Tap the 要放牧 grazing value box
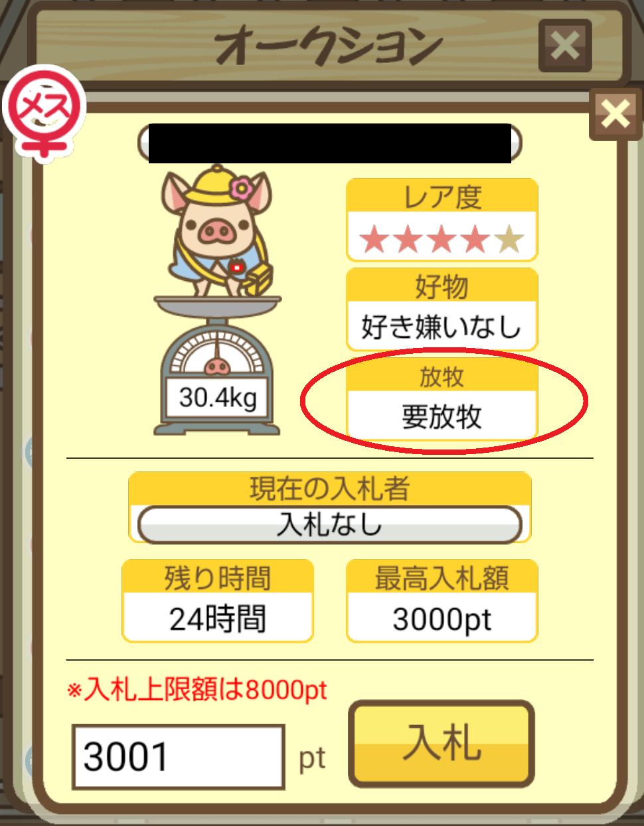644x826 pixels. [x=442, y=416]
